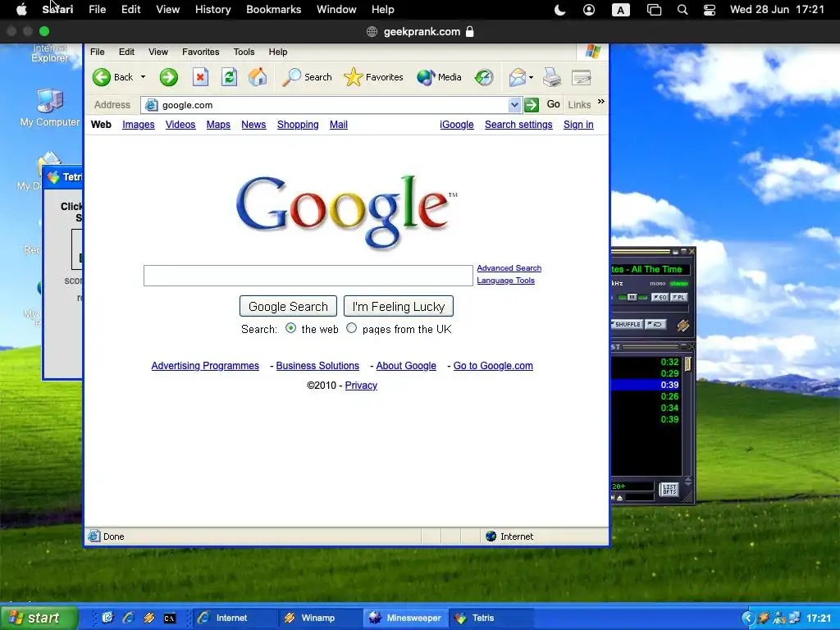Expand the Links chevron in address bar

[x=601, y=101]
